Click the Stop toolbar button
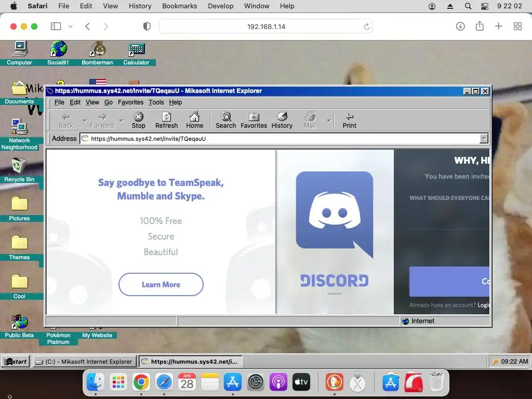Image resolution: width=532 pixels, height=399 pixels. click(x=138, y=121)
